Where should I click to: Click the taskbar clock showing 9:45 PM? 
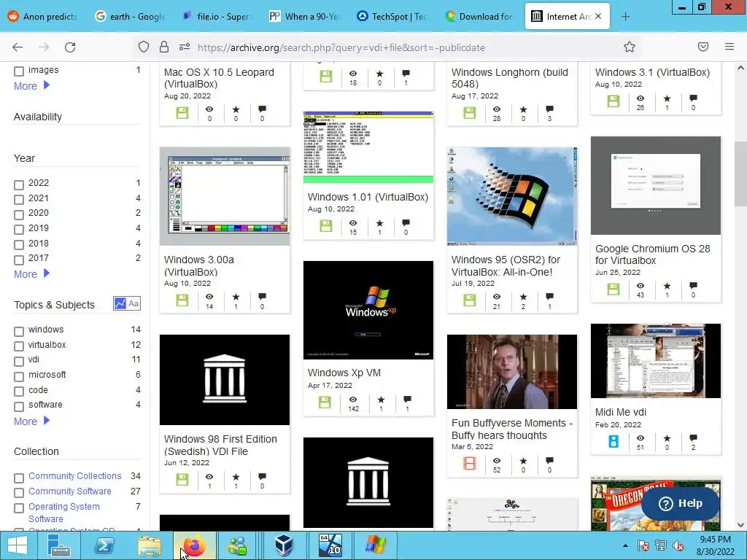pyautogui.click(x=715, y=545)
